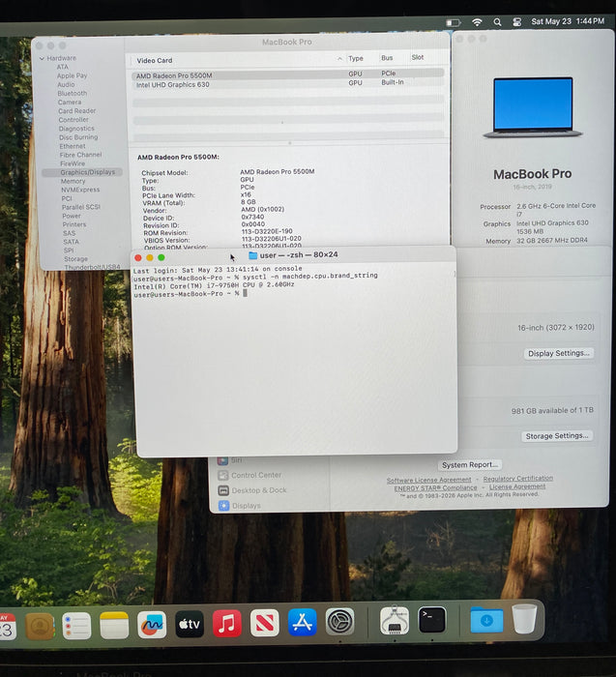Sort by Bus column header
This screenshot has height=677, width=616.
click(387, 58)
